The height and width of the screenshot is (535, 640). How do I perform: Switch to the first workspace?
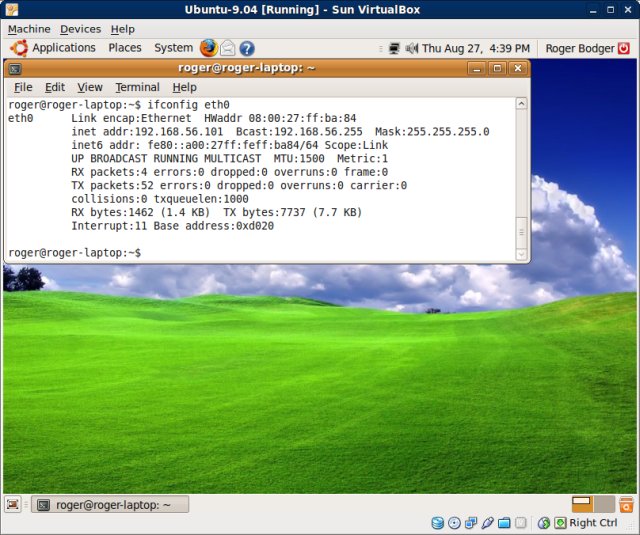(x=582, y=504)
